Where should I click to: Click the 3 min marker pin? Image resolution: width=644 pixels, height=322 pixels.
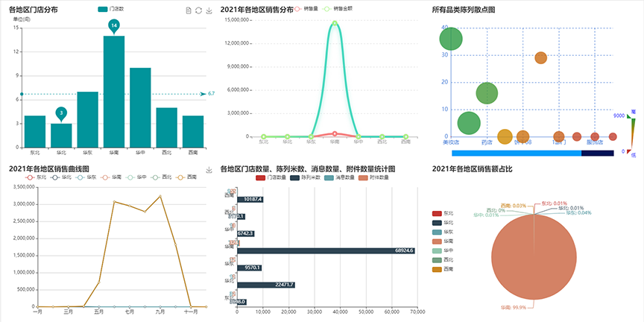coord(62,113)
